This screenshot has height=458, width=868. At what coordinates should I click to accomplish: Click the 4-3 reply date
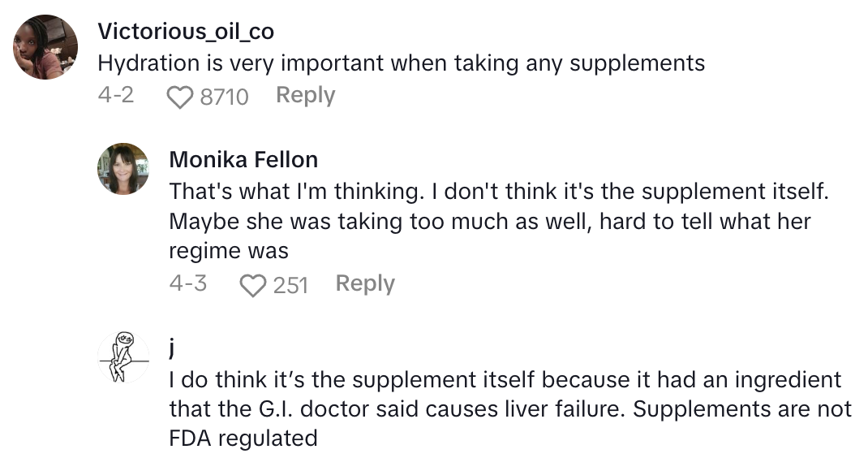187,283
